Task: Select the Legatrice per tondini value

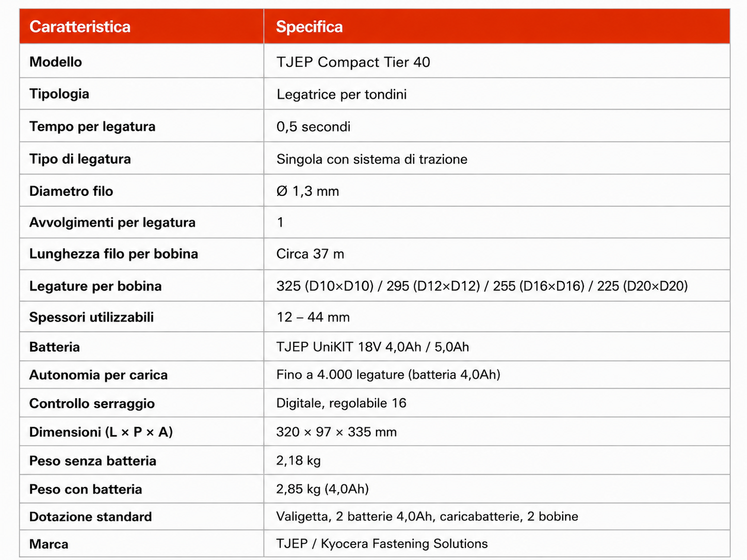Action: [x=342, y=94]
